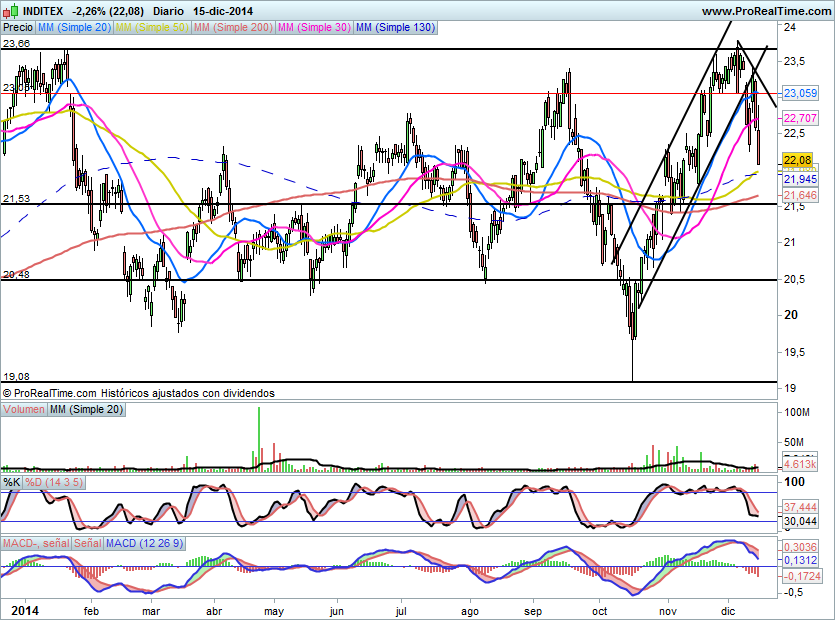Viewport: 835px width, 620px height.
Task: Click the MACD-, señal label
Action: (36, 543)
